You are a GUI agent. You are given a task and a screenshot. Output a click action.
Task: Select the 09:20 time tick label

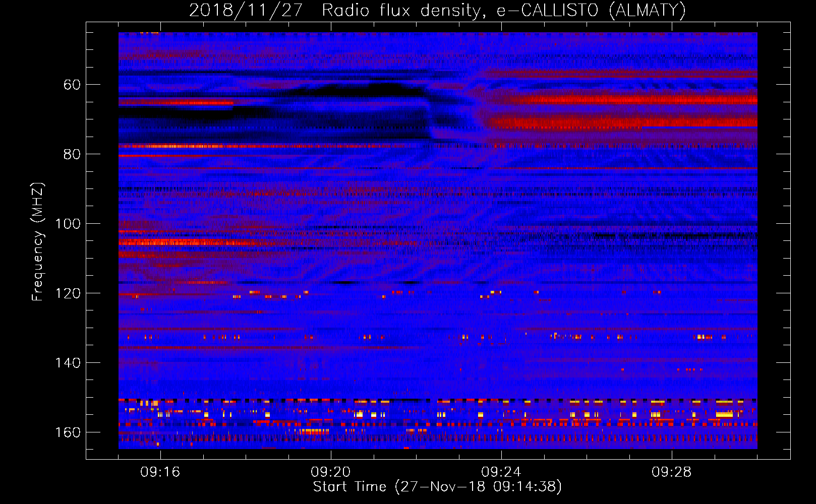(330, 472)
